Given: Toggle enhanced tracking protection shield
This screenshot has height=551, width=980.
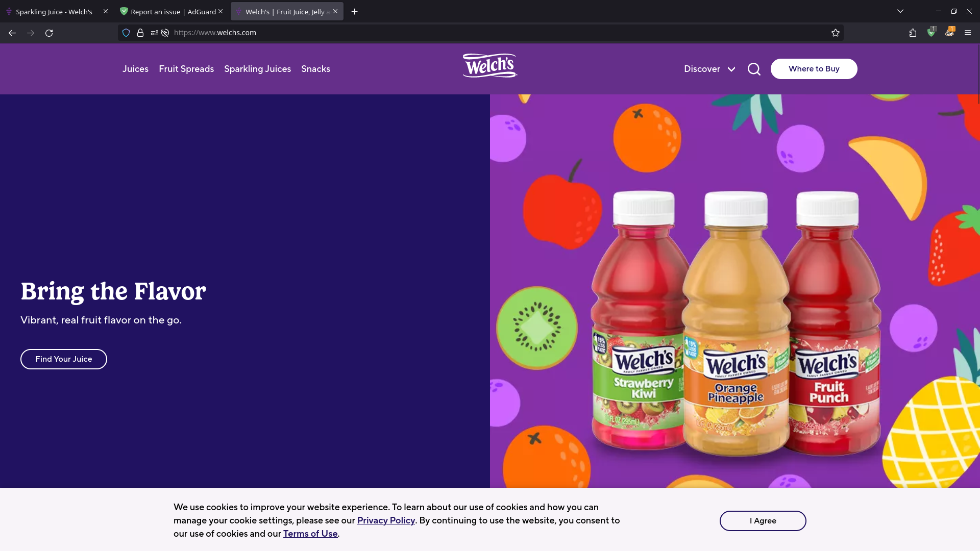Looking at the screenshot, I should tap(126, 33).
